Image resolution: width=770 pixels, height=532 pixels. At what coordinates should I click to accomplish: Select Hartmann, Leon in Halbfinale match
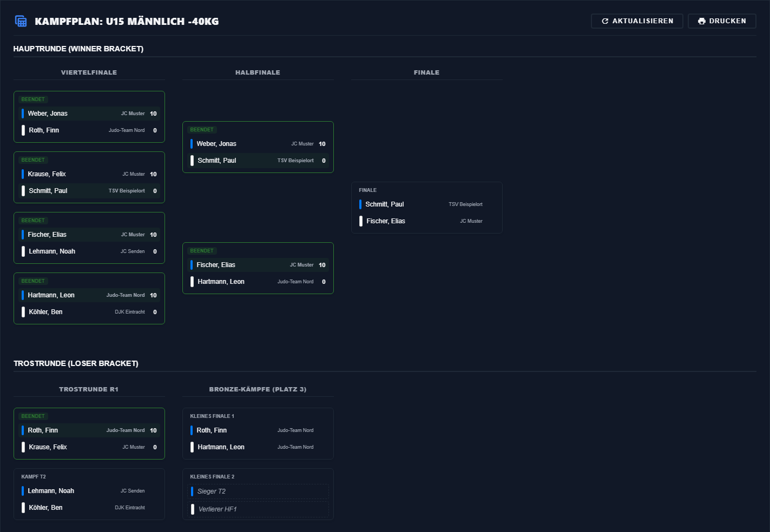coord(258,282)
